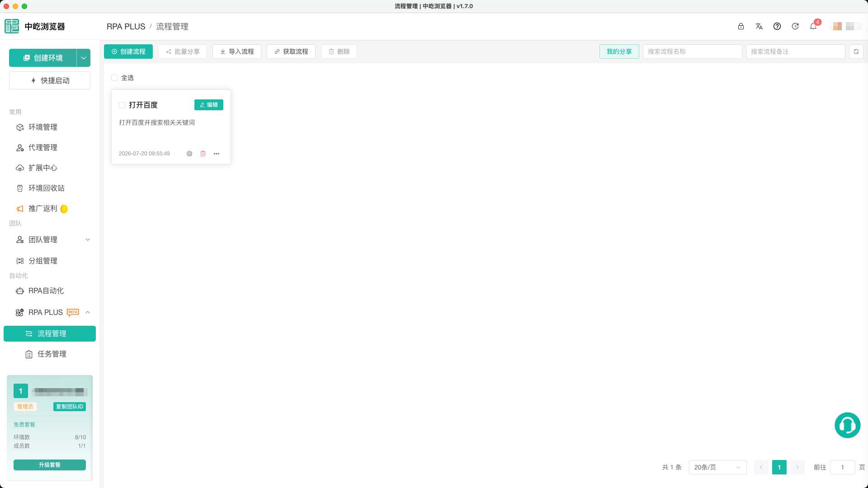Viewport: 868px width, 488px height.
Task: Expand the 团队管理 sidebar menu
Action: tap(50, 240)
